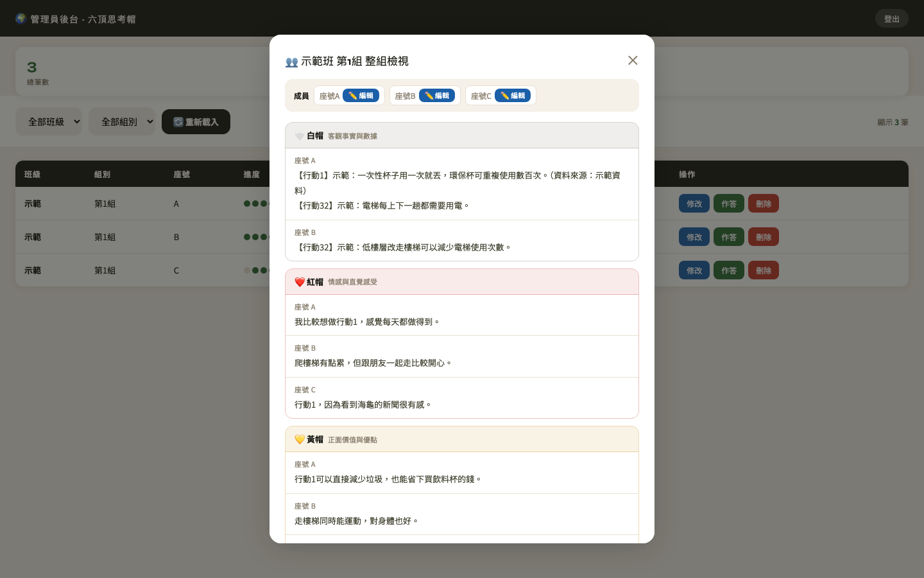Click 刪除 for seat B row
The image size is (924, 578).
pos(764,237)
